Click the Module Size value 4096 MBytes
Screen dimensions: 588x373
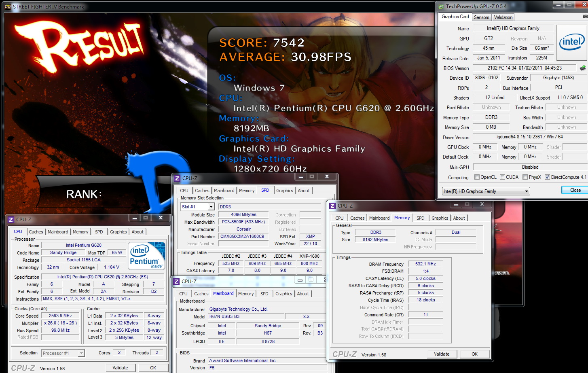point(243,214)
